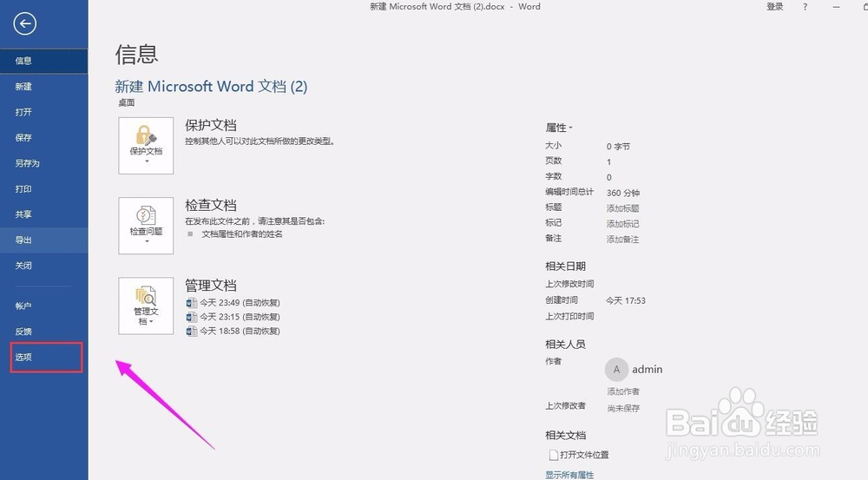Click 添加标记 field
This screenshot has height=480, width=868.
pyautogui.click(x=622, y=224)
